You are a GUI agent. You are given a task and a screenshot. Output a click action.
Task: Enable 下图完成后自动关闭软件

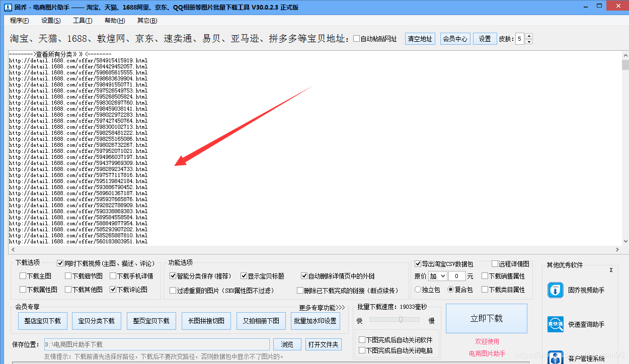tap(362, 340)
